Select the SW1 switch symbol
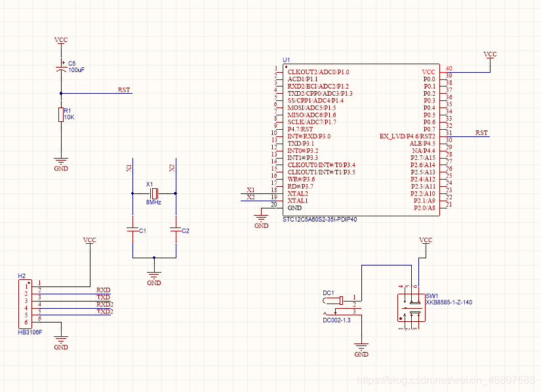The height and width of the screenshot is (392, 541). [411, 307]
